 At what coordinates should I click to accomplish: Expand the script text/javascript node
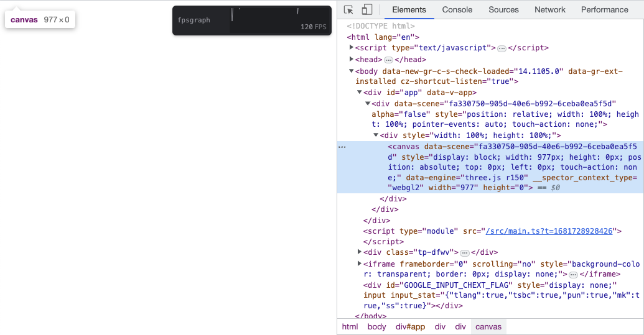coord(352,48)
